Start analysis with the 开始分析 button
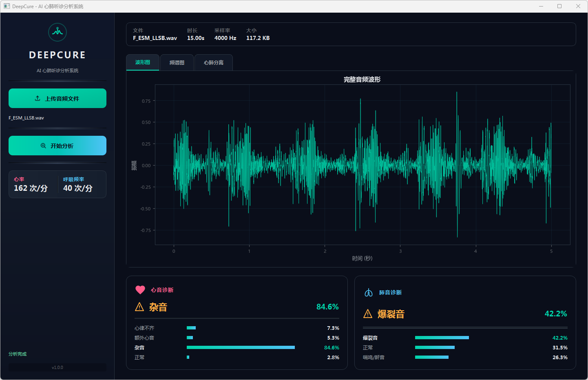The image size is (588, 380). 57,146
